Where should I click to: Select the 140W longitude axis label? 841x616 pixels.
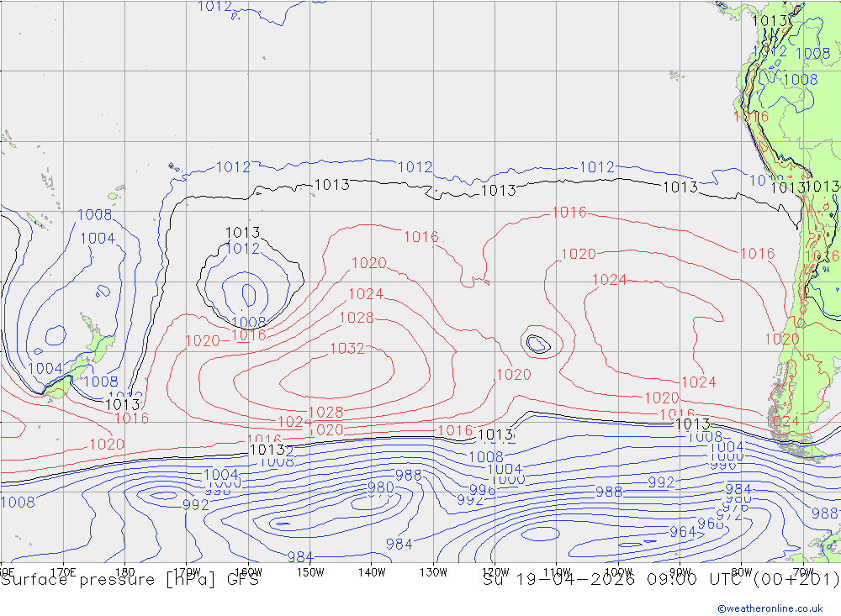click(x=372, y=572)
